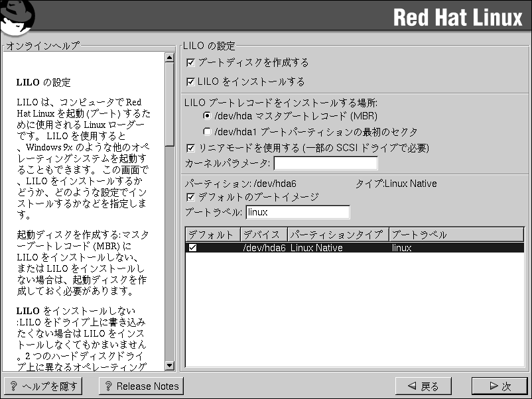Click the ヘルプを隠す button to hide help
This screenshot has width=532, height=399.
click(43, 386)
